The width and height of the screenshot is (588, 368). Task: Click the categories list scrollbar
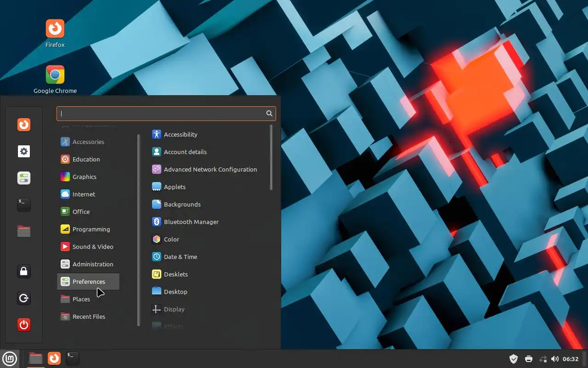coord(138,230)
